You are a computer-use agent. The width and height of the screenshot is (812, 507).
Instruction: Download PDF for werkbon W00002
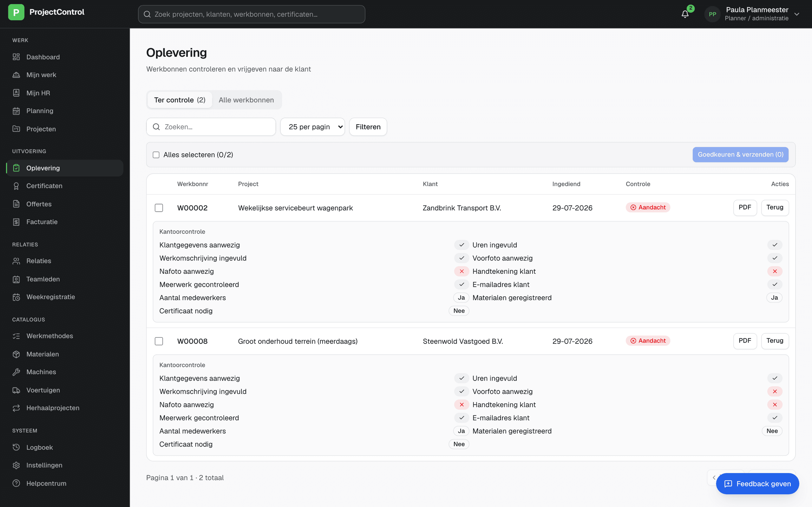pyautogui.click(x=745, y=208)
